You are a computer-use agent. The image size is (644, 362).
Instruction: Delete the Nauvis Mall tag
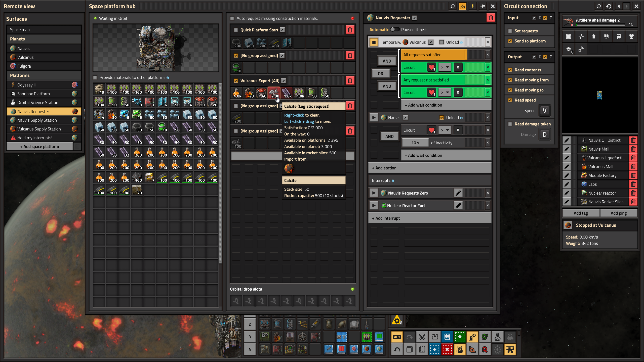(633, 149)
